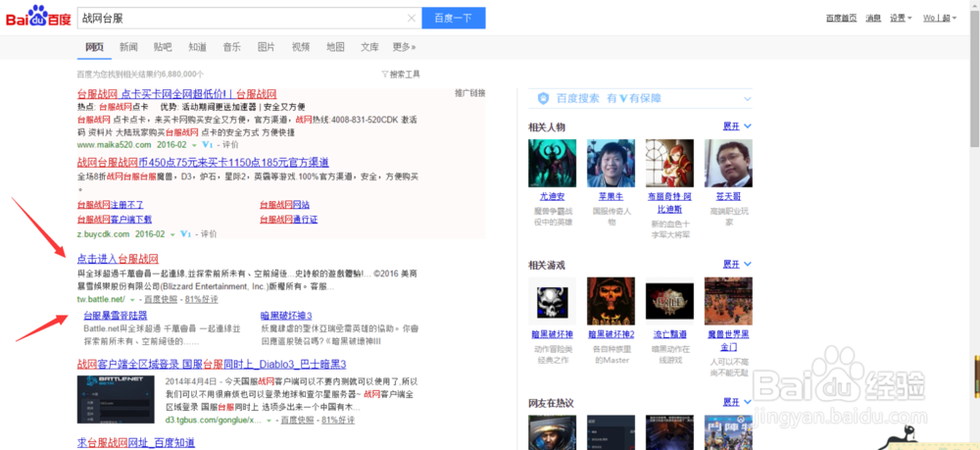Image resolution: width=980 pixels, height=450 pixels.
Task: Open 求台服战网网址_百度知道 result link
Action: (135, 443)
